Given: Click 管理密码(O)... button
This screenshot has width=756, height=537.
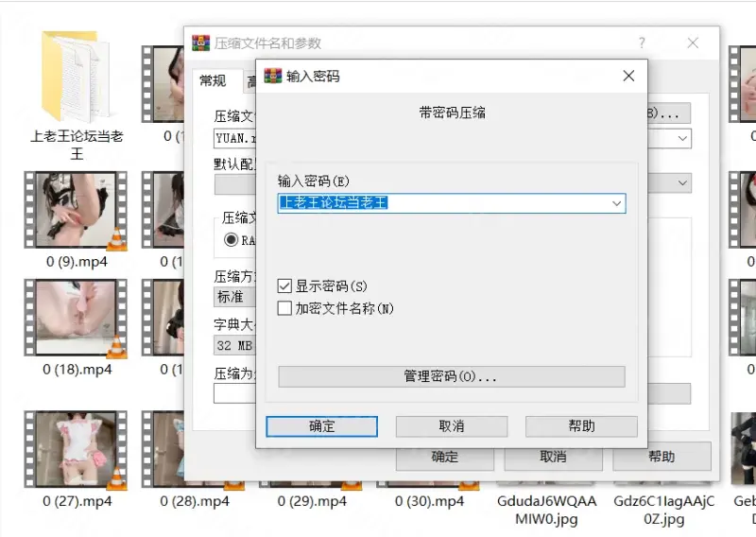Looking at the screenshot, I should (x=452, y=376).
